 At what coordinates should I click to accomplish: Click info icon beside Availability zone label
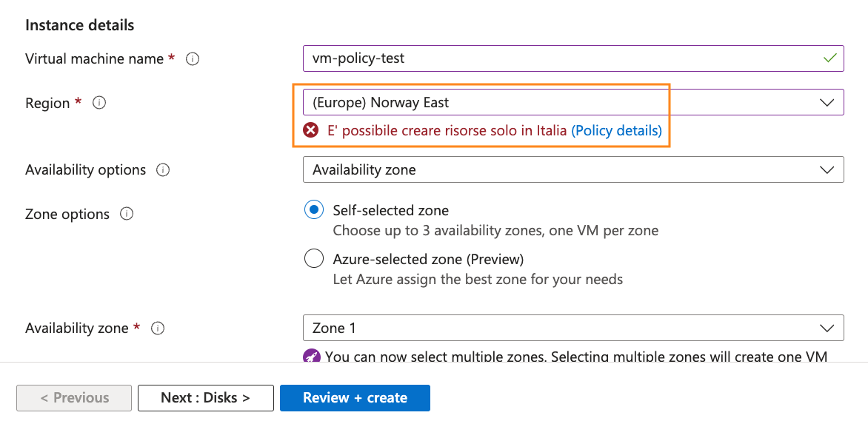(158, 328)
